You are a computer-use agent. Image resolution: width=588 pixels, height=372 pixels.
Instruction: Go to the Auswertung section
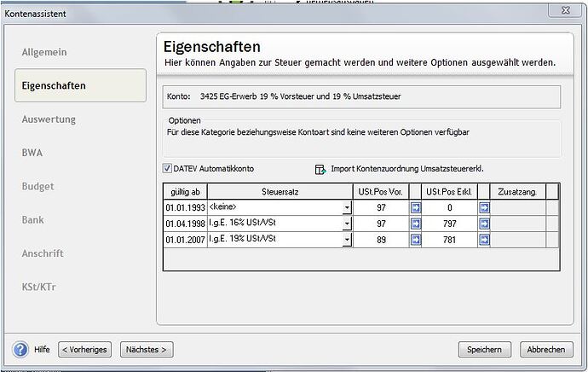click(49, 119)
